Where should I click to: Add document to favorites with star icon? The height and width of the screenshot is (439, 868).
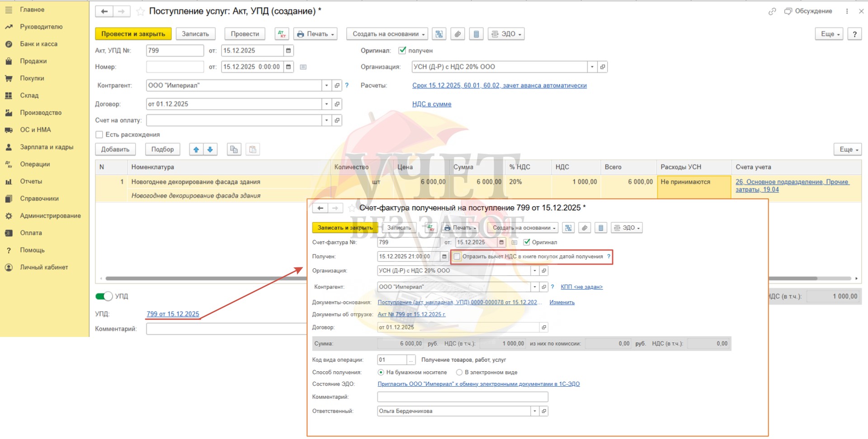pos(141,11)
